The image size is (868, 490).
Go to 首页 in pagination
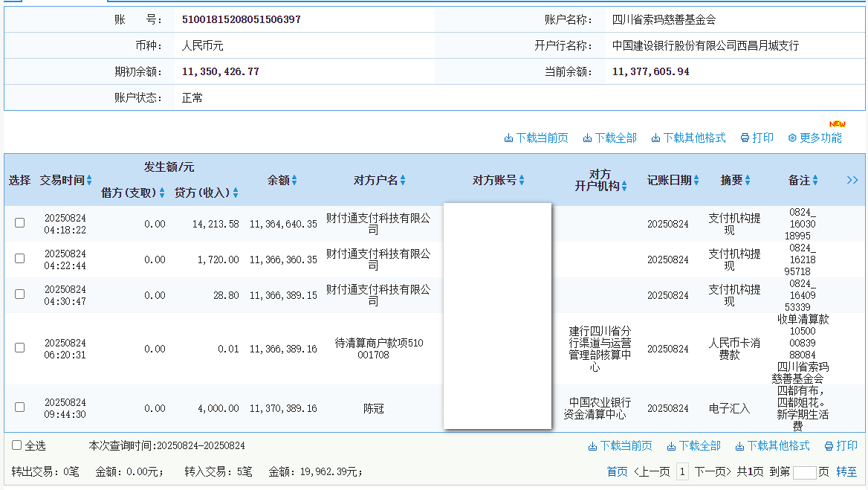pyautogui.click(x=617, y=471)
